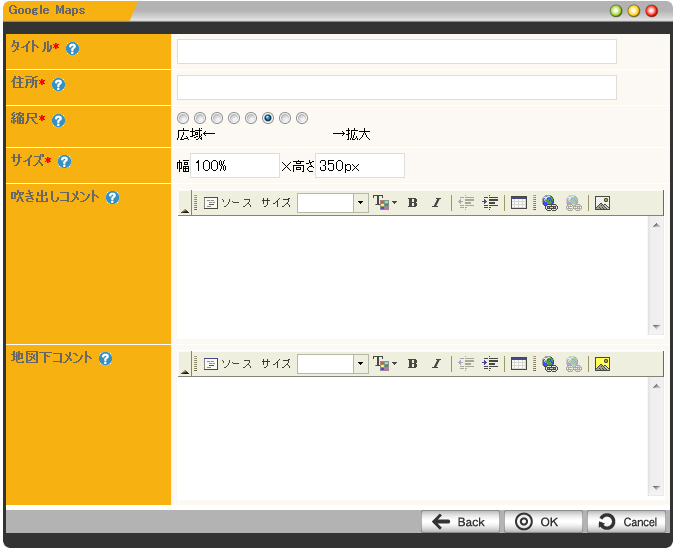This screenshot has height=549, width=675.
Task: Click inside 地図下コメント text area
Action: [x=412, y=437]
